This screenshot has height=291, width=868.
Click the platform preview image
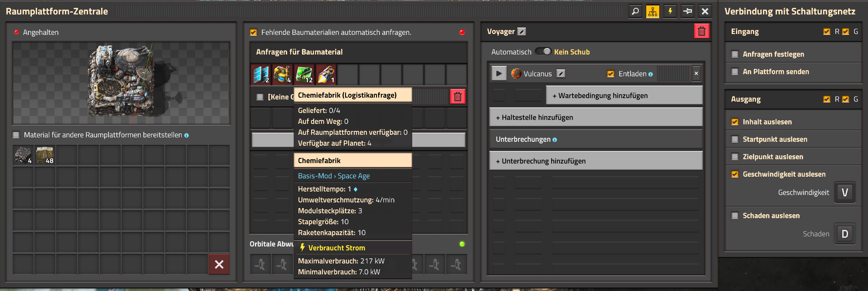pos(121,83)
